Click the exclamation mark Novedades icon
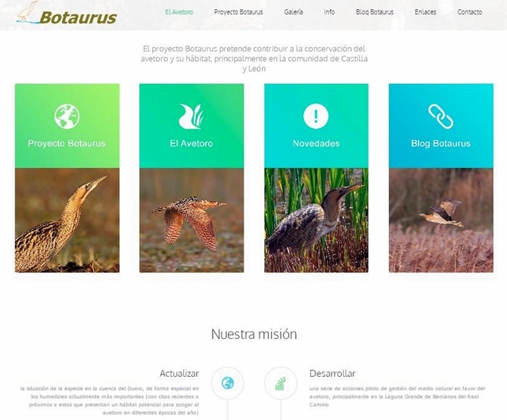This screenshot has height=420, width=507. 316,116
